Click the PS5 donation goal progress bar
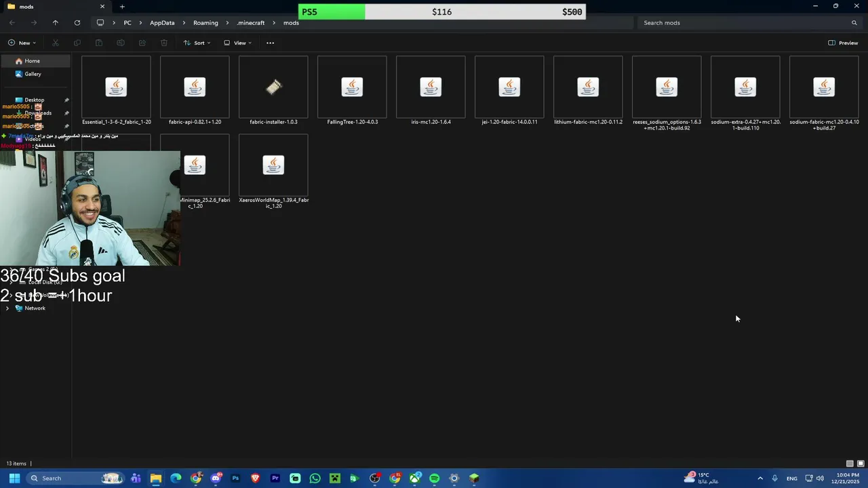Image resolution: width=868 pixels, height=488 pixels. point(441,12)
